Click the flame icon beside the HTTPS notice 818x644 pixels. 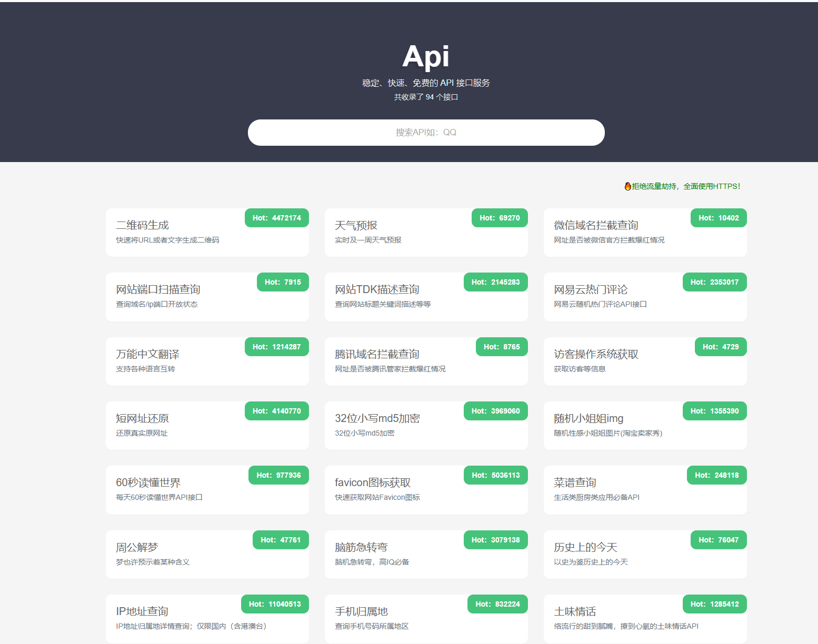[x=627, y=186]
